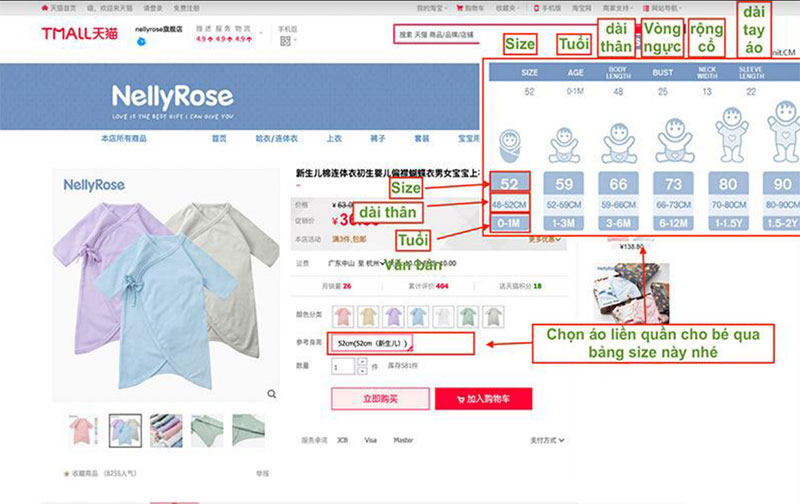Click the 立即购买 buy now button
Screen dimensions: 800x504
[381, 398]
